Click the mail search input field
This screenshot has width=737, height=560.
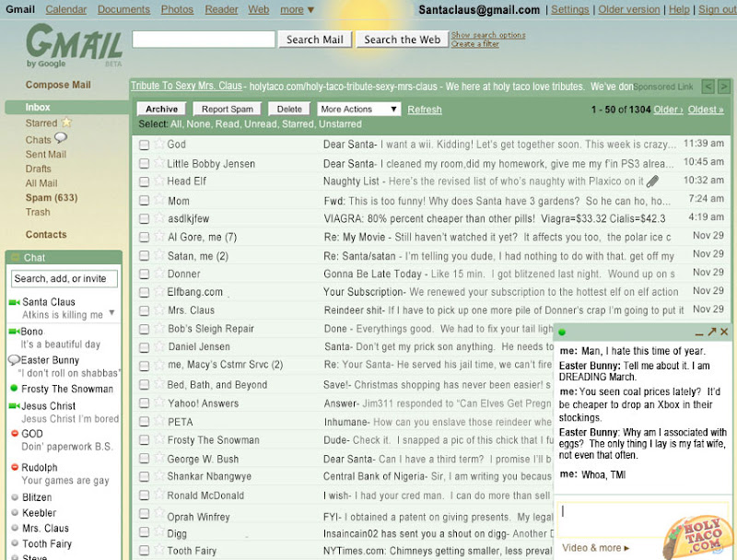tap(204, 39)
